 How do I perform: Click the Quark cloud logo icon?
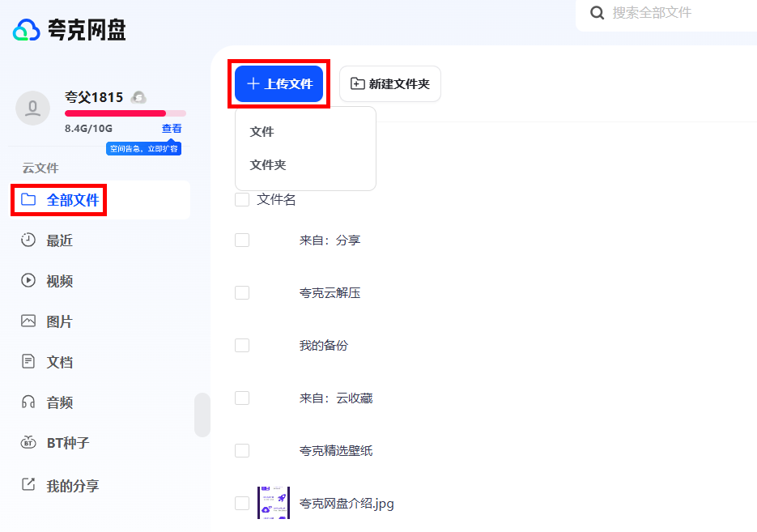click(x=26, y=31)
